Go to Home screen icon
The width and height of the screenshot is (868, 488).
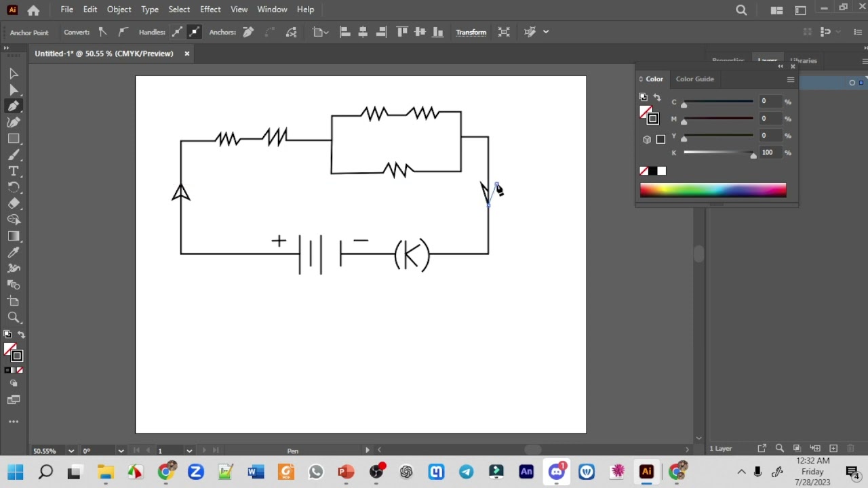pos(33,10)
